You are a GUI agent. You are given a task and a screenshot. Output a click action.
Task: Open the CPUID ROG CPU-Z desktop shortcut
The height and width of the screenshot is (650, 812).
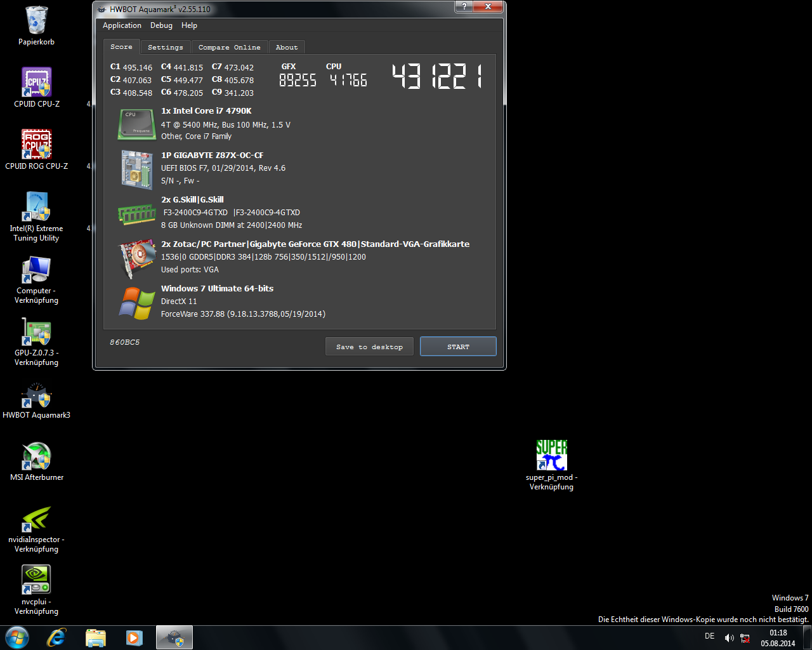tap(37, 145)
